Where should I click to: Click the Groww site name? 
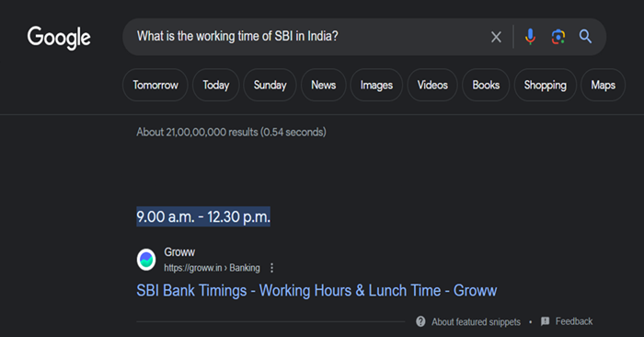179,252
